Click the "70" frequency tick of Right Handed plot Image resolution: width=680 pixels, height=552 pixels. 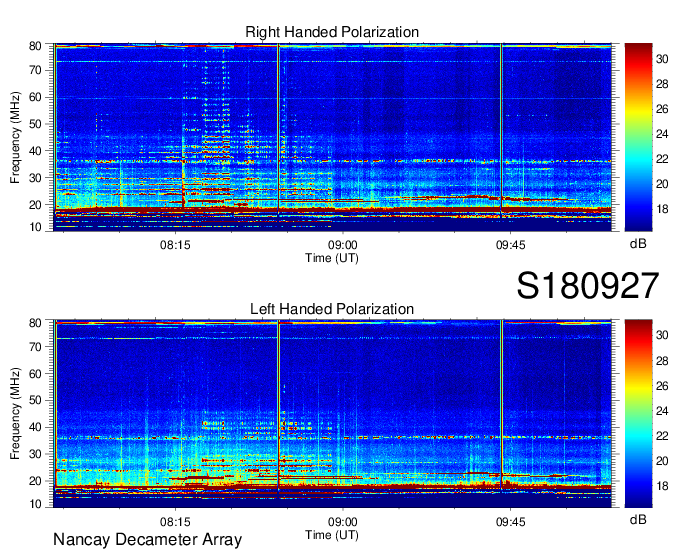(35, 70)
